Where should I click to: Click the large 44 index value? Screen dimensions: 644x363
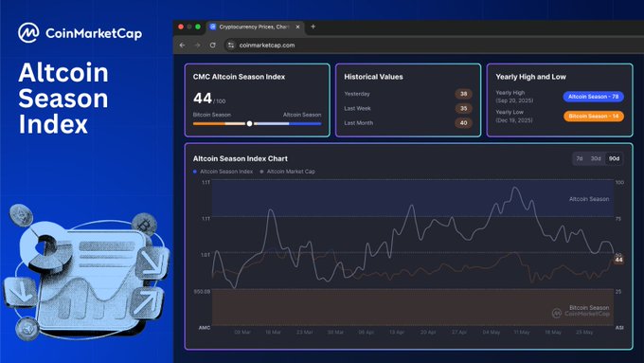(x=203, y=99)
